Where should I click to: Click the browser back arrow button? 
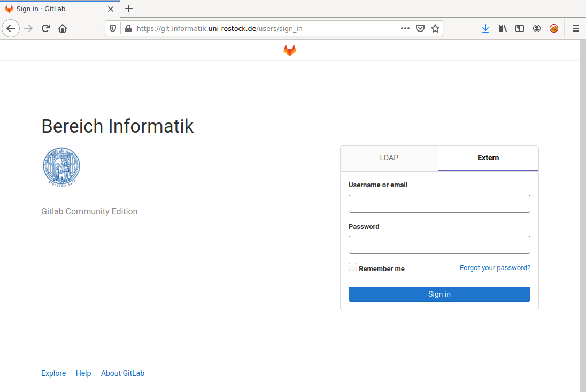tap(11, 28)
